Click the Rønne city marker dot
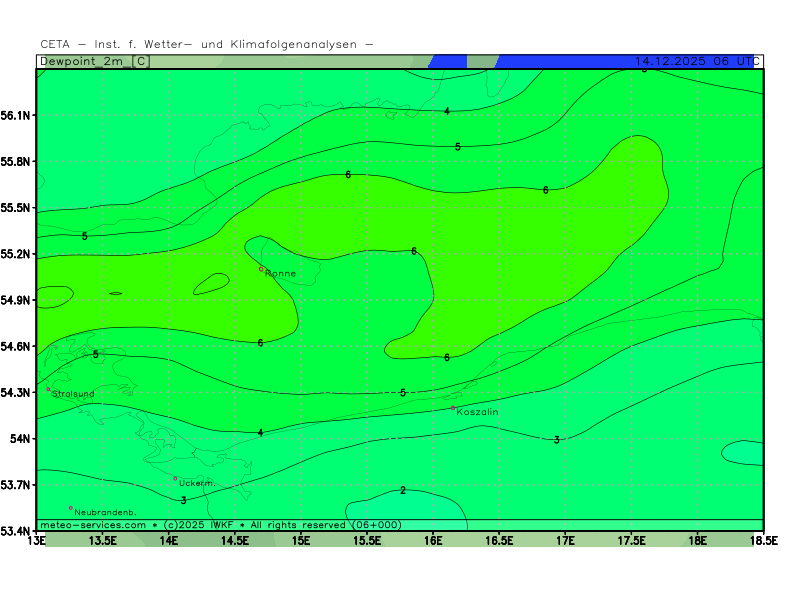The image size is (800, 600). point(262,269)
